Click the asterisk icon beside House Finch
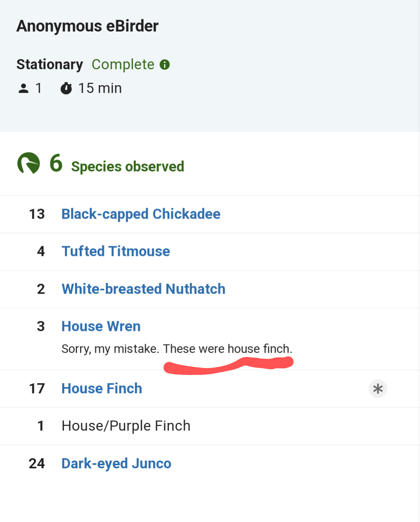 [x=378, y=389]
